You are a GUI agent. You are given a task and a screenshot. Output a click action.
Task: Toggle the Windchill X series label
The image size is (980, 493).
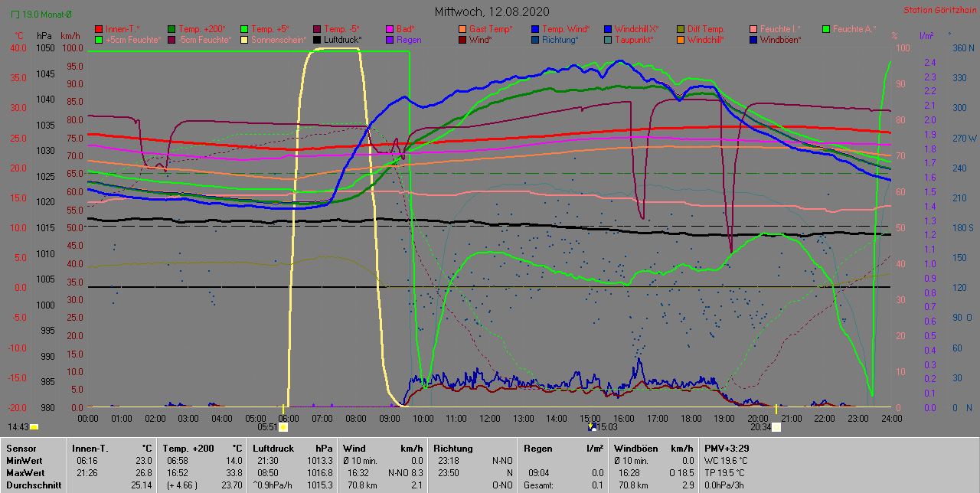636,29
